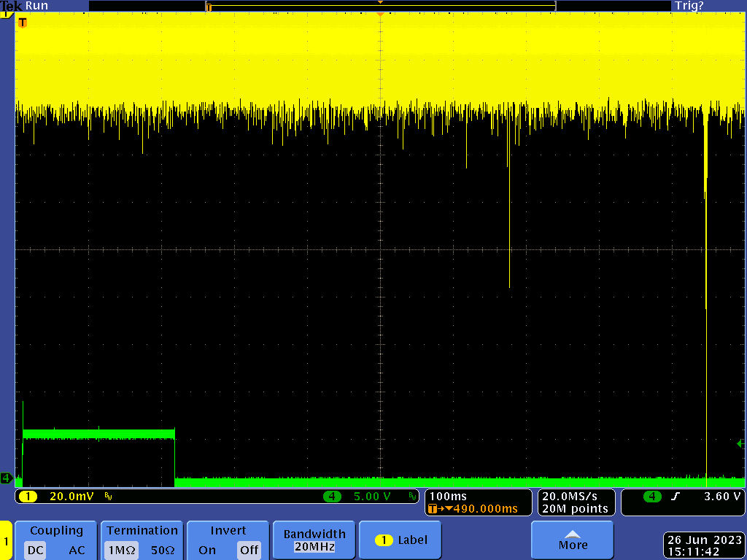Screen dimensions: 747x560
Task: Select 50Ω termination
Action: click(x=162, y=550)
